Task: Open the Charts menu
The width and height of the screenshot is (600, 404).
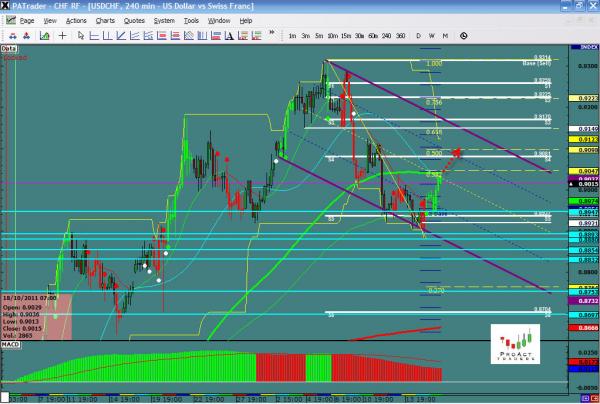Action: point(105,20)
